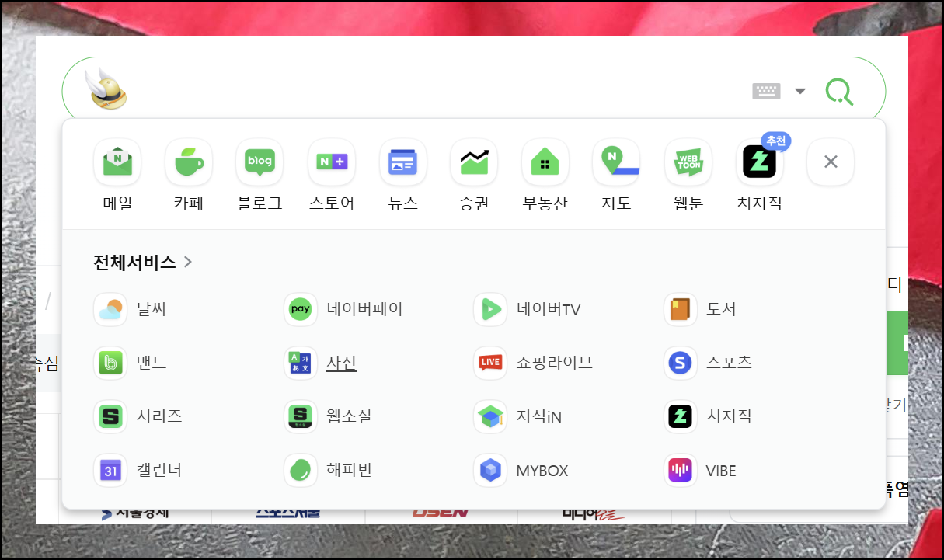Screen dimensions: 944x560
Task: Click the USEN press logo below panel
Action: point(440,513)
